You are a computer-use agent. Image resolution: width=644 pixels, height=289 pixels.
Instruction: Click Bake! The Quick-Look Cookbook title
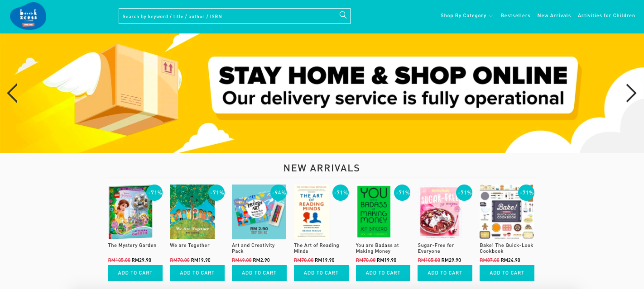506,248
